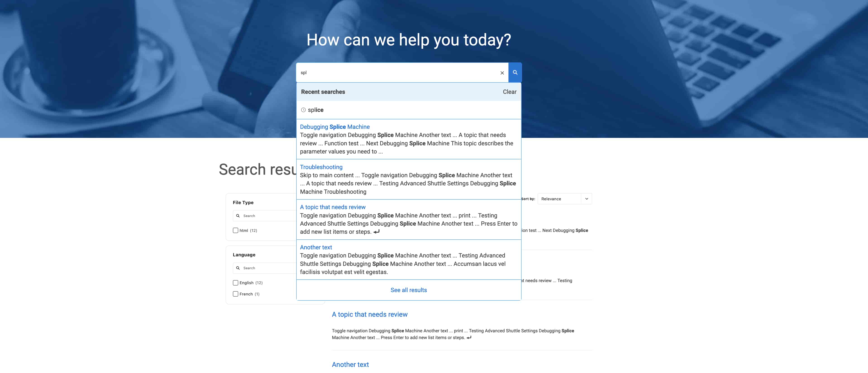Click the Language search magnifier icon

[238, 268]
